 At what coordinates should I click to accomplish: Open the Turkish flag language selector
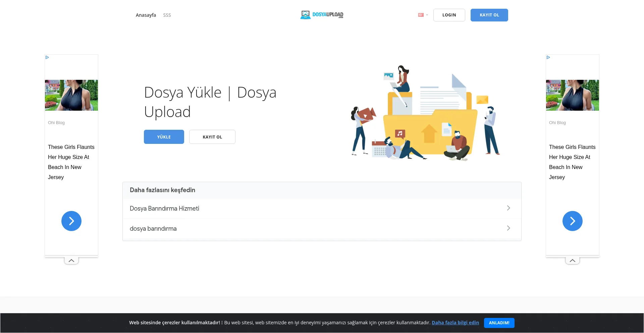click(423, 15)
